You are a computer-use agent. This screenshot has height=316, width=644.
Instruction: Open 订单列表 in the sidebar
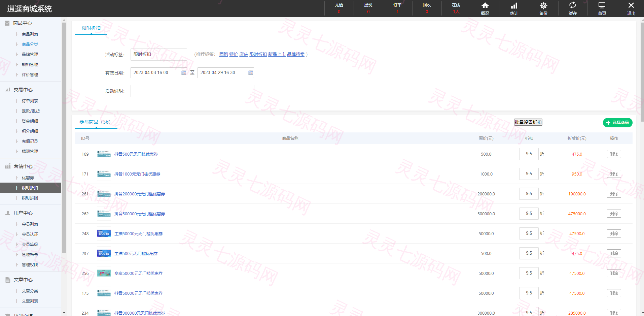(x=30, y=101)
